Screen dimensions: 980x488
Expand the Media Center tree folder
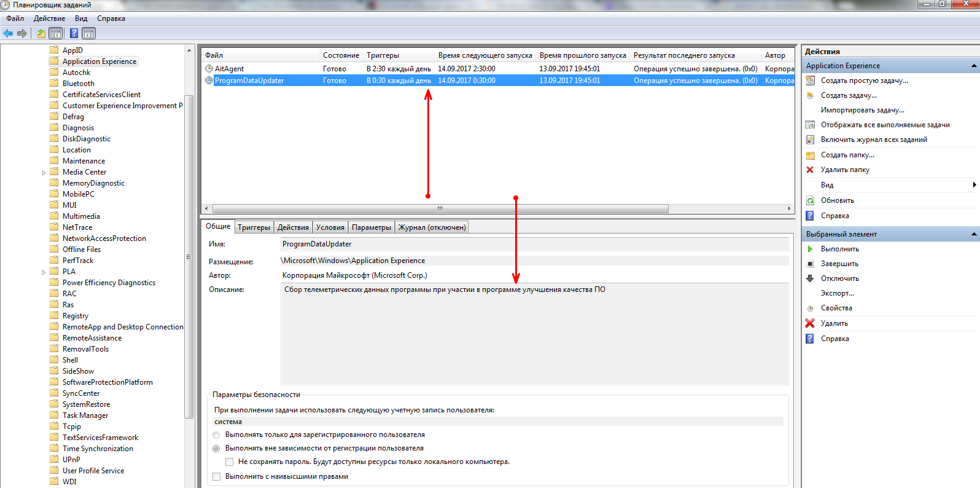[44, 173]
